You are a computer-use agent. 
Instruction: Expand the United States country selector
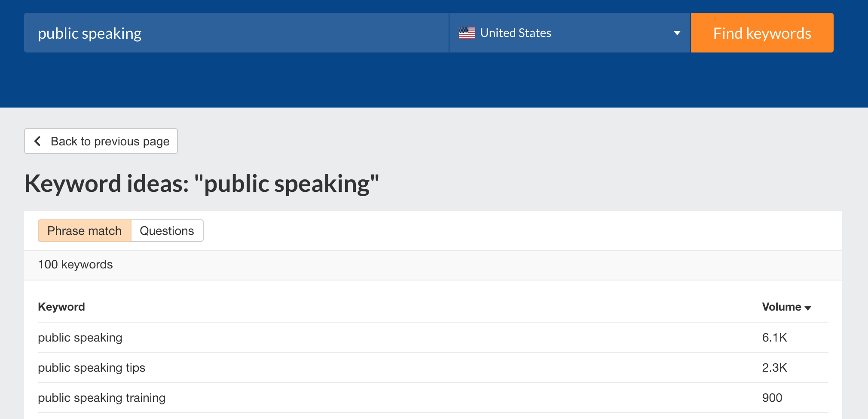(570, 33)
